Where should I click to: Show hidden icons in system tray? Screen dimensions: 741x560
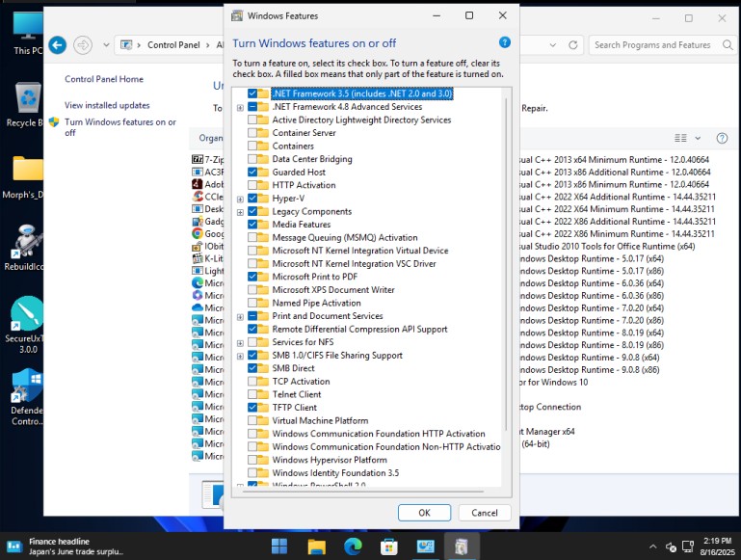pos(652,547)
